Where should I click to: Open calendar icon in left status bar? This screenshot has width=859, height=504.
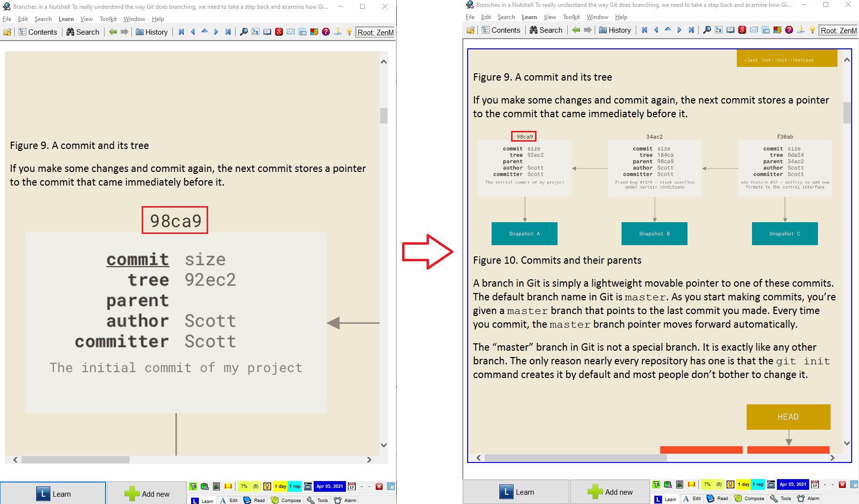tap(352, 486)
